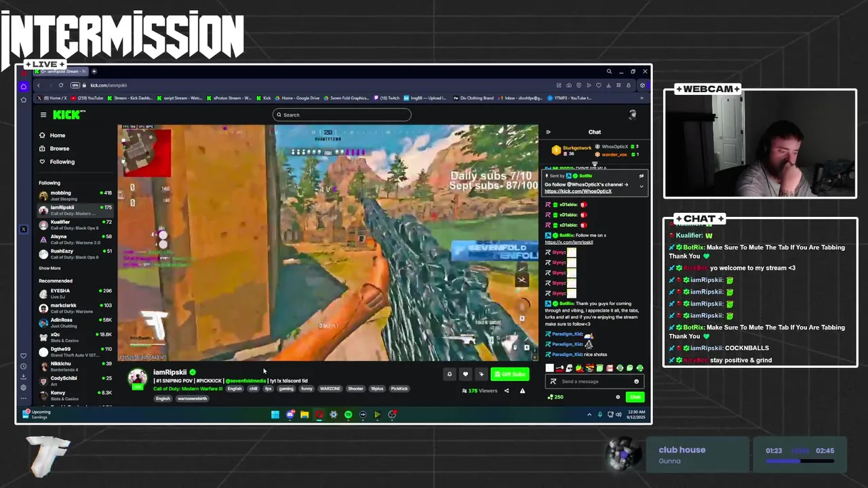The width and height of the screenshot is (868, 488).
Task: Expand Following list with Show More
Action: (50, 268)
